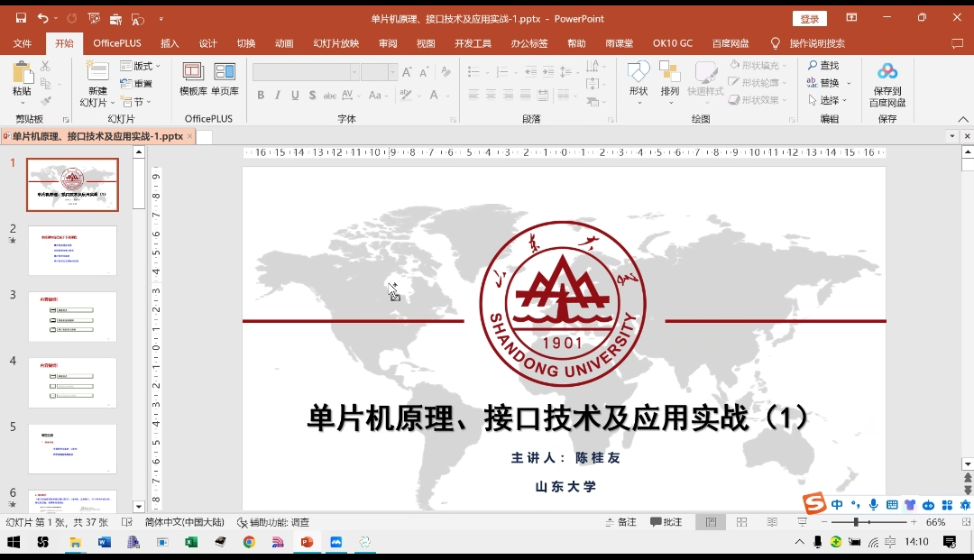
Task: Switch to Normal view in status bar
Action: pyautogui.click(x=712, y=522)
